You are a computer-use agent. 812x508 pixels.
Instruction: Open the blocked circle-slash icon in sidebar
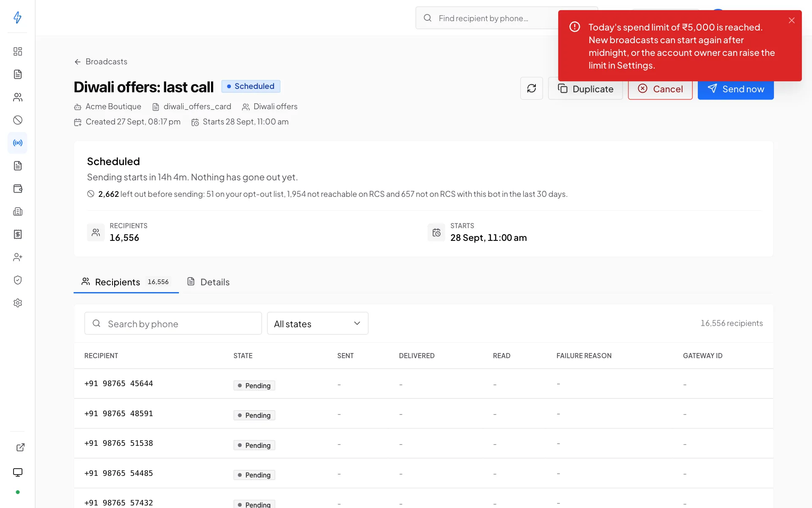point(18,120)
